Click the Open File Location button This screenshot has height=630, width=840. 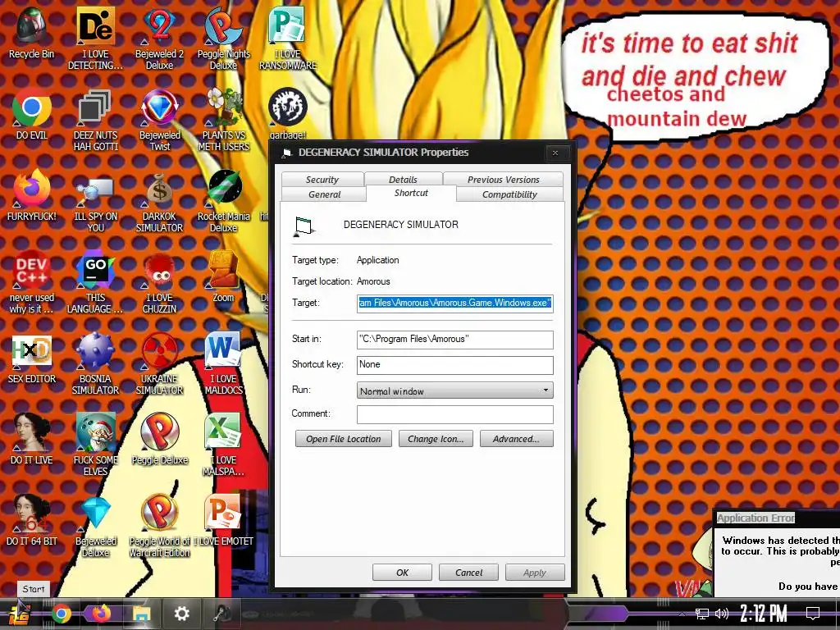(344, 439)
